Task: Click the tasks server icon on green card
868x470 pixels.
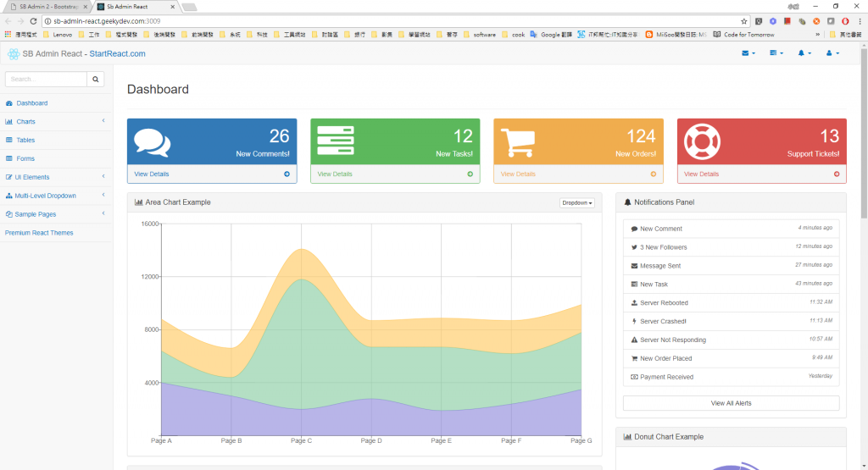Action: coord(336,141)
